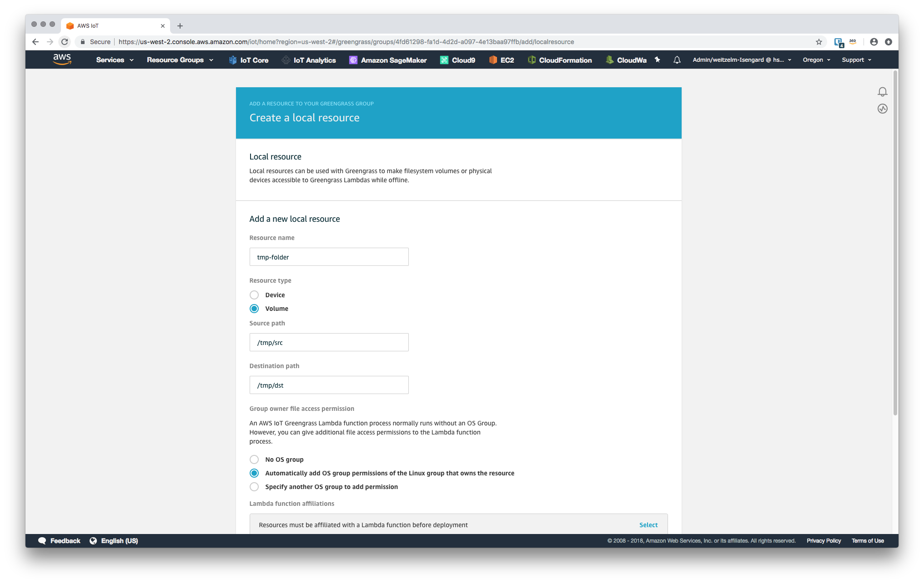Screen dimensions: 924x584
Task: Open the Chrome profile avatar icon
Action: point(874,42)
